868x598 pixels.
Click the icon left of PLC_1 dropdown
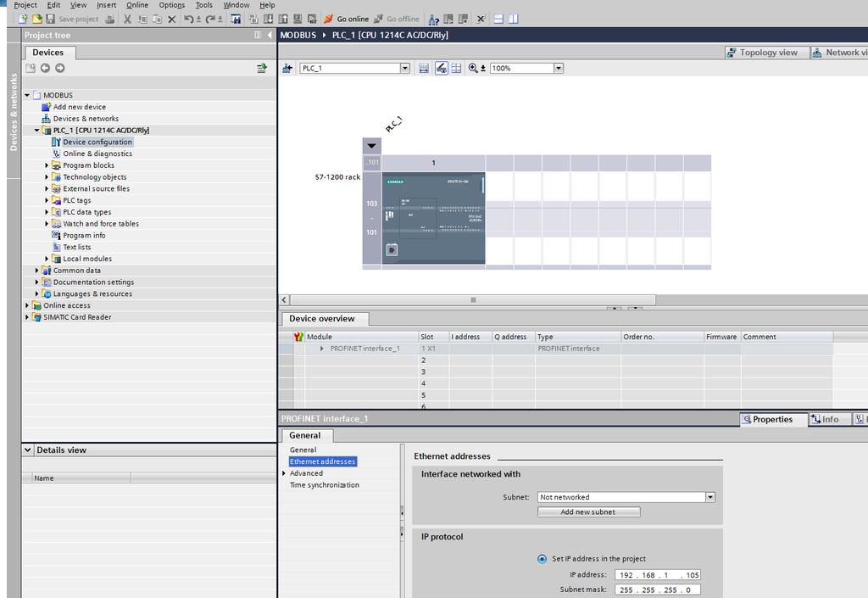click(287, 68)
